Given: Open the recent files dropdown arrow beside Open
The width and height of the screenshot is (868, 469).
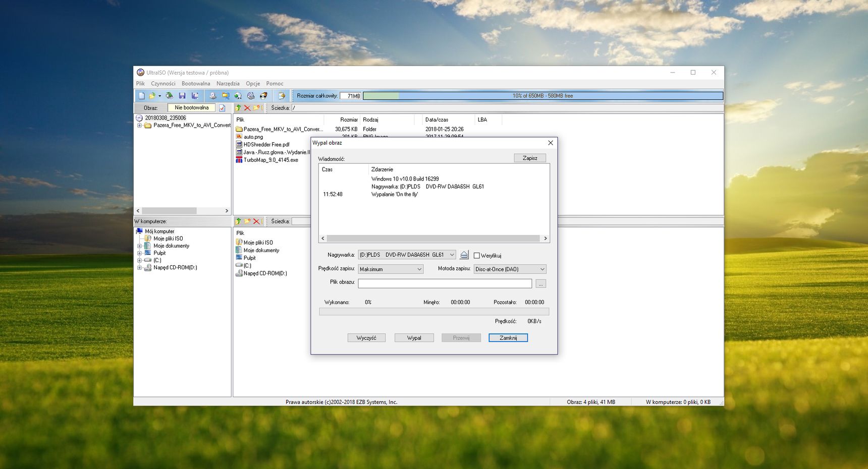Looking at the screenshot, I should coord(159,96).
